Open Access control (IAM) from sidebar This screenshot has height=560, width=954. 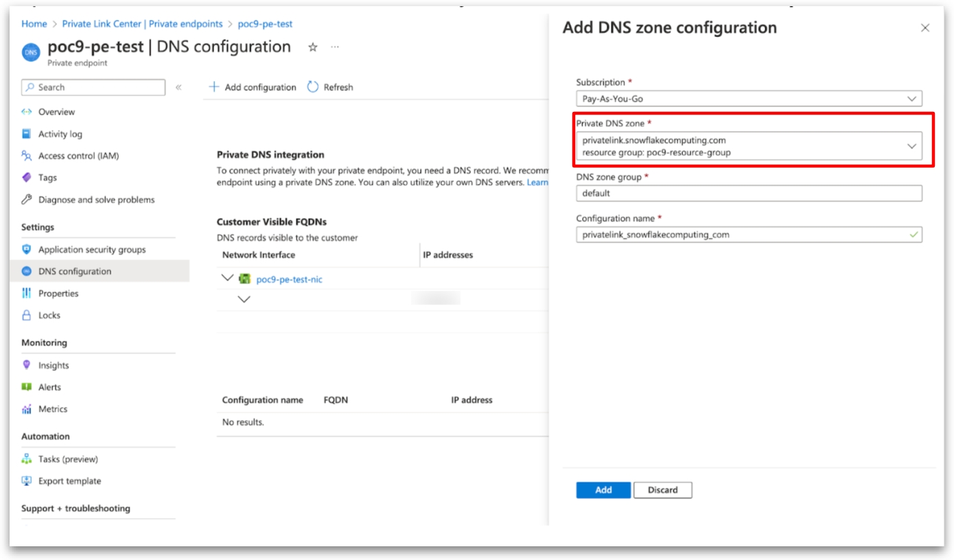tap(78, 156)
